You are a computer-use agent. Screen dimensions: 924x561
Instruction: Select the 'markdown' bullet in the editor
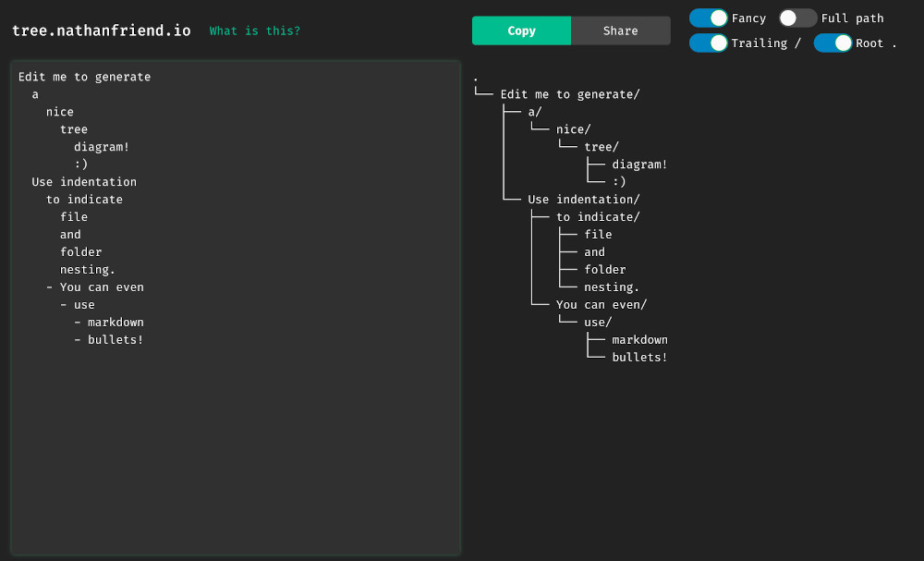115,322
